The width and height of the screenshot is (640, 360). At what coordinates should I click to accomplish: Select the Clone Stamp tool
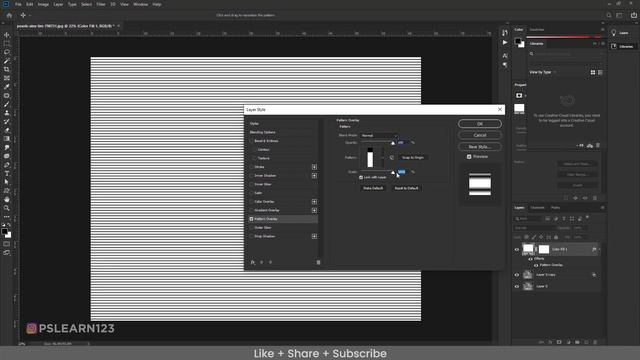[x=7, y=113]
